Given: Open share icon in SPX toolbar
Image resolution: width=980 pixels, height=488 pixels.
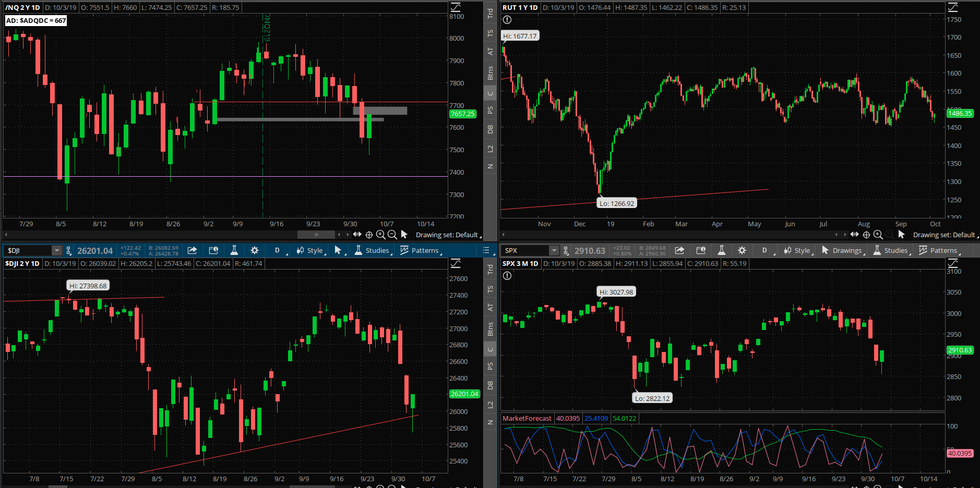Looking at the screenshot, I should [x=679, y=251].
